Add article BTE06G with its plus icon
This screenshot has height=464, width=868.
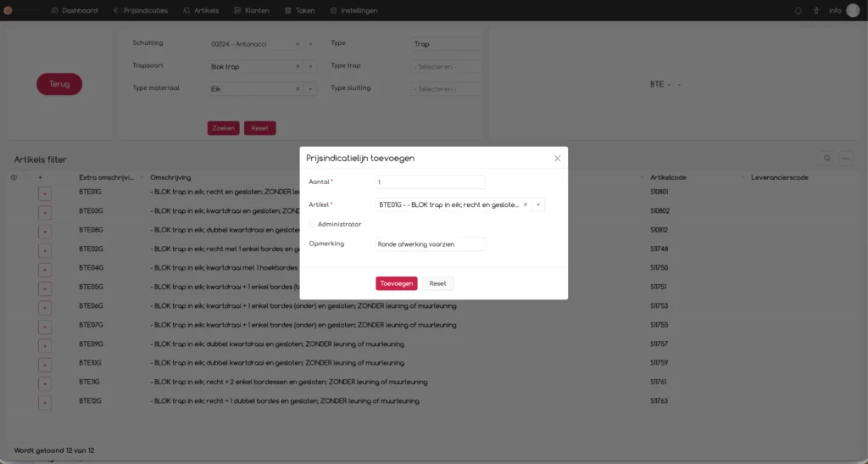coord(45,308)
